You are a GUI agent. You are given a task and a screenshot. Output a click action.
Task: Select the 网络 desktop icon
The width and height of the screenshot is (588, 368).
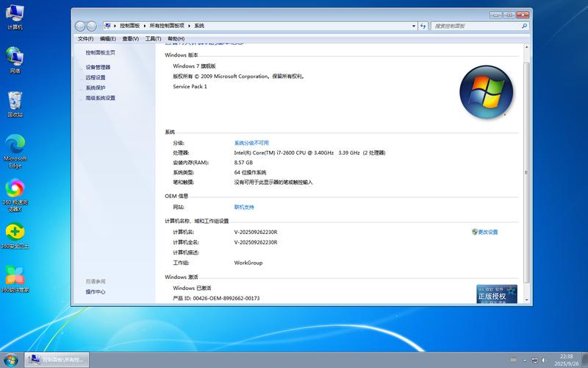coord(15,60)
